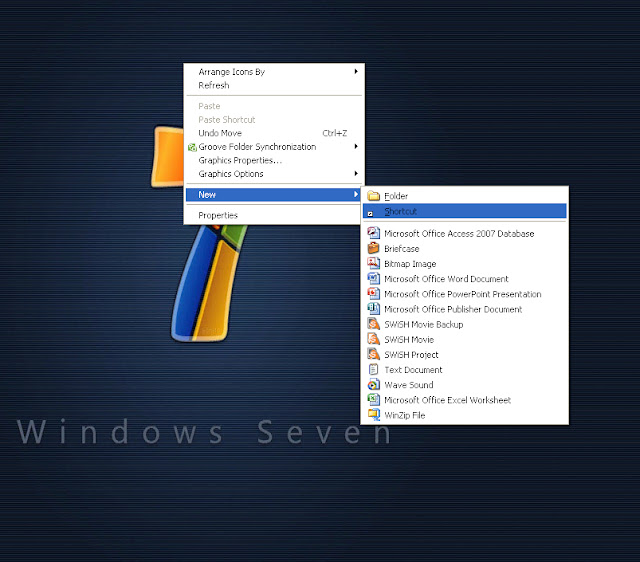Create a new Text Document
Image resolution: width=640 pixels, height=562 pixels.
[x=464, y=370]
